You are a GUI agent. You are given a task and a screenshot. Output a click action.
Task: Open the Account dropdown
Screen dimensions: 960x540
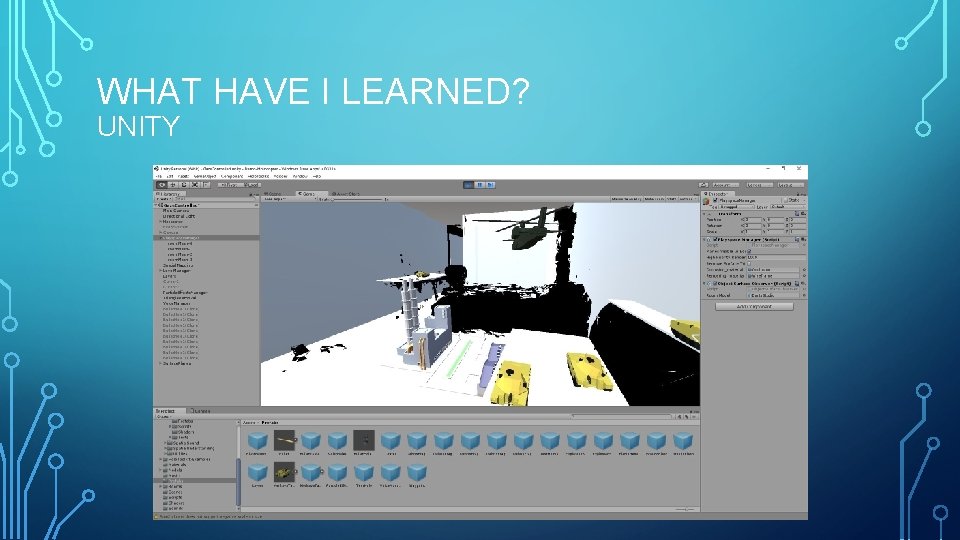tap(726, 185)
